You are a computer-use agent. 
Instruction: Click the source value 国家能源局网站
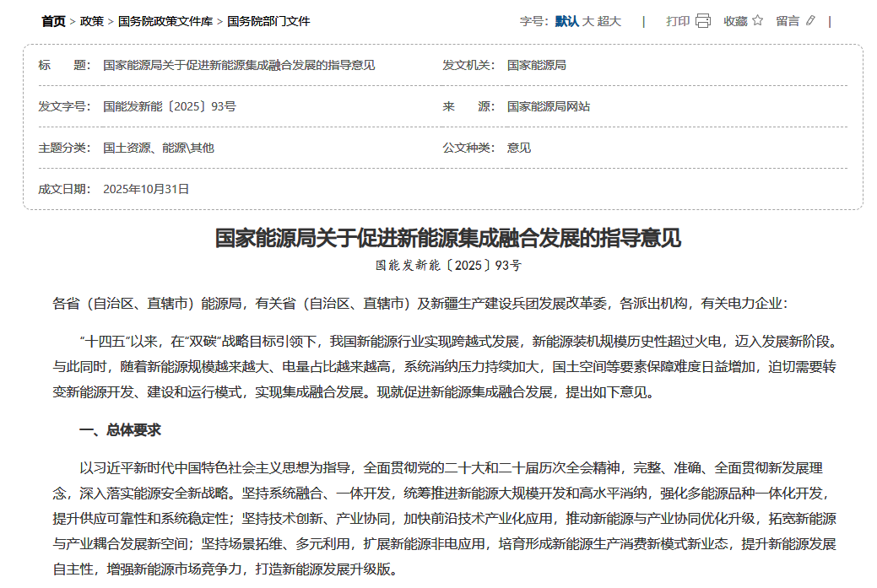point(549,106)
